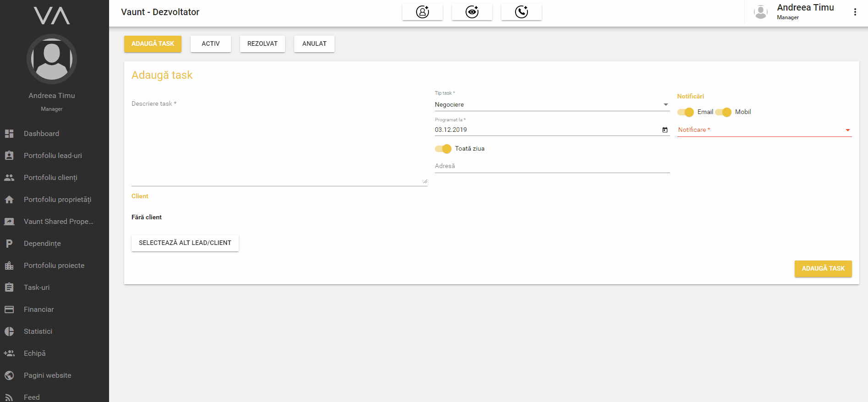Toggle the Email notification switch
The image size is (868, 402).
tap(686, 112)
